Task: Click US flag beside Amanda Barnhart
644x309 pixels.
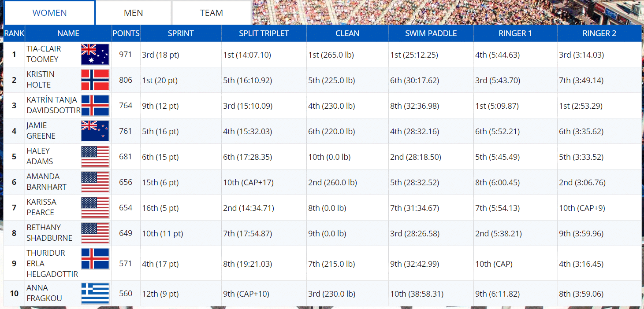Action: point(95,182)
